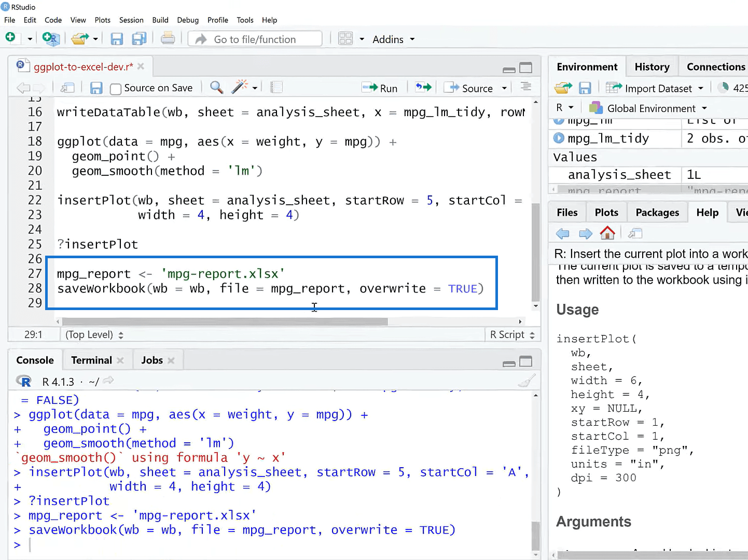
Task: Expand the Import Dataset dropdown
Action: click(700, 89)
